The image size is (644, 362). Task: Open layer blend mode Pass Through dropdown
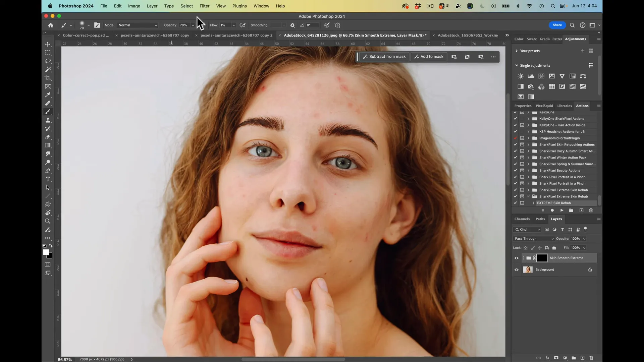[534, 239]
